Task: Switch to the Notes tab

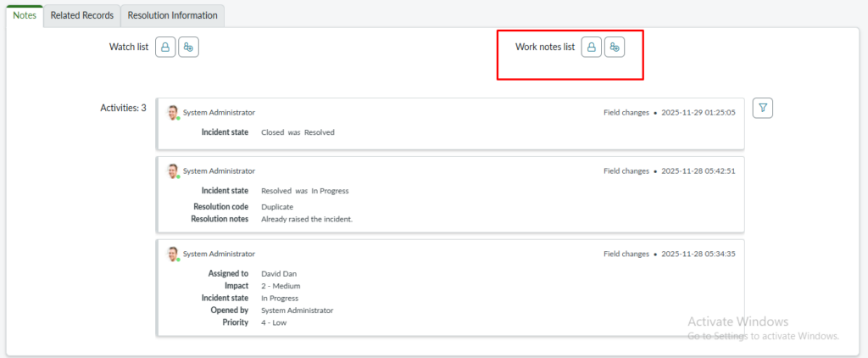Action: pos(25,15)
